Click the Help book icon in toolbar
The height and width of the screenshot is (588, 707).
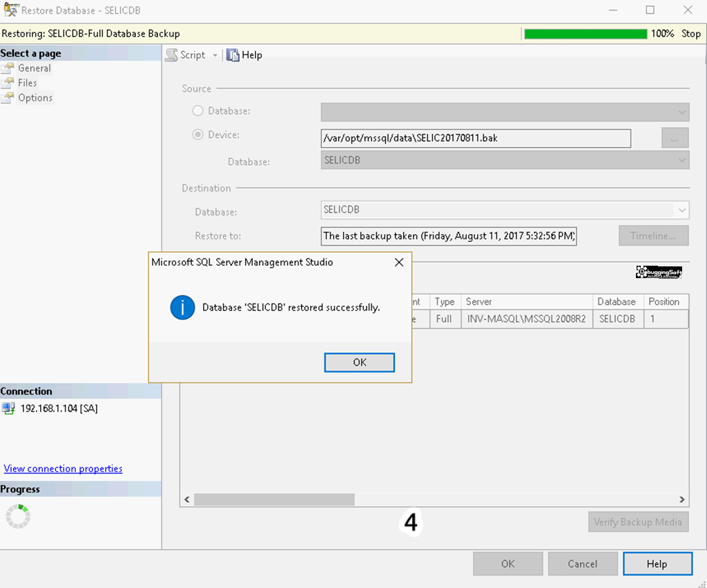coord(233,55)
